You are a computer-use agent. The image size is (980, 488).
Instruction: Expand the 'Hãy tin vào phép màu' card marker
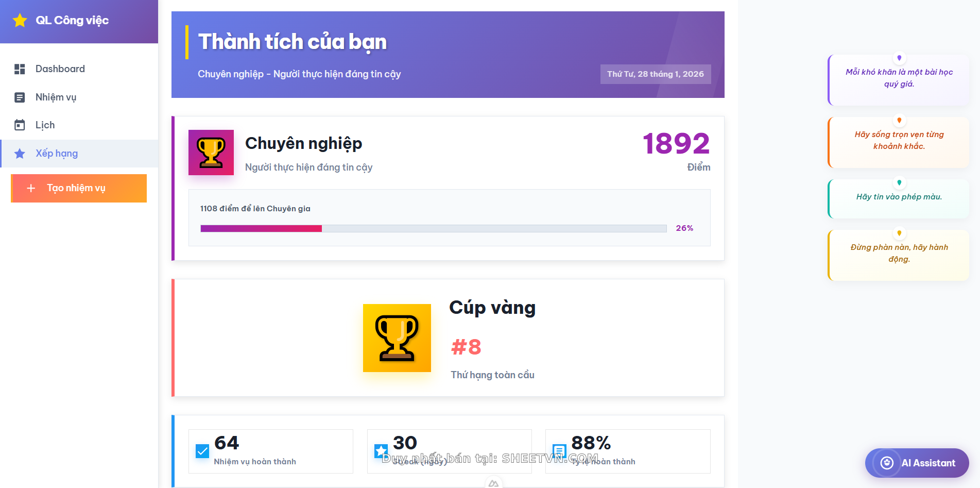click(900, 181)
